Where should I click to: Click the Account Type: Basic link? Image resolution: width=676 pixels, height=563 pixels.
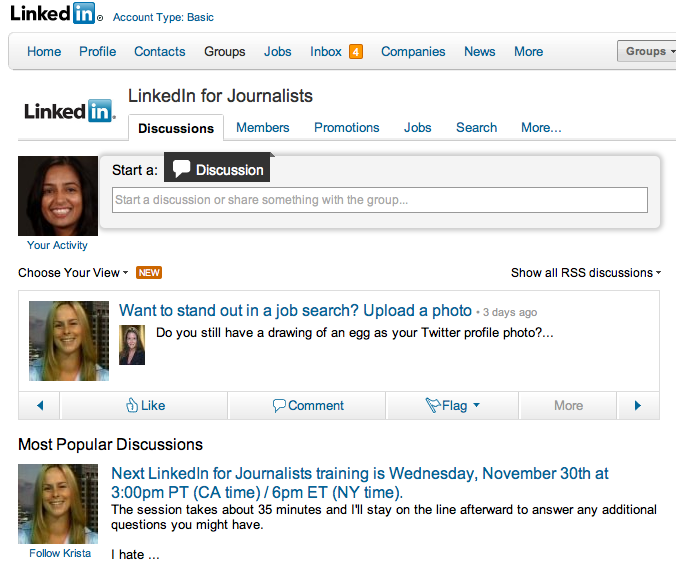coord(163,17)
